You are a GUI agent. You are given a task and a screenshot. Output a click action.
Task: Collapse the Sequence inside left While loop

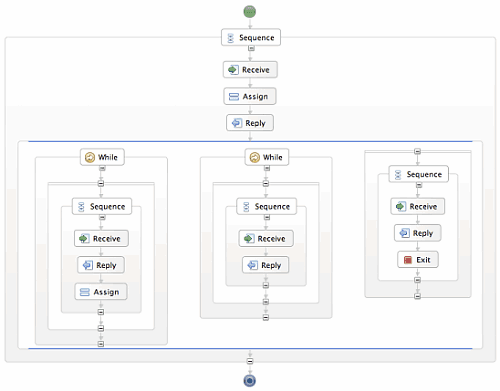pos(102,217)
